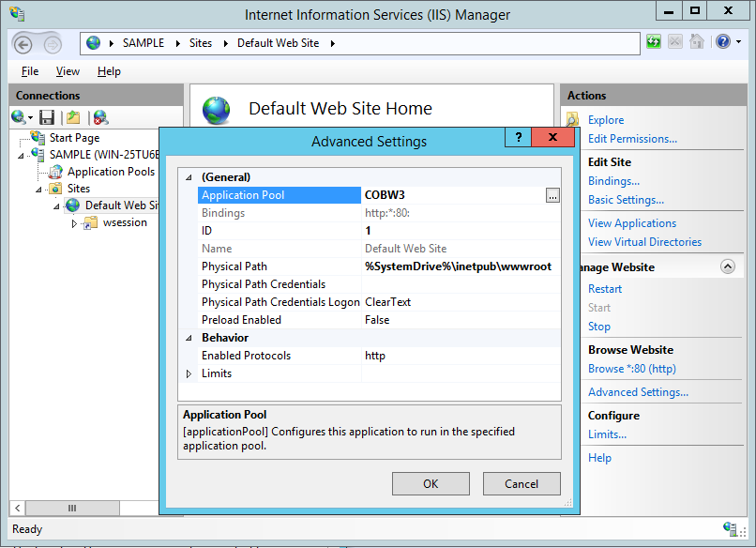The height and width of the screenshot is (548, 756).
Task: Expand the Limits property
Action: [x=189, y=373]
